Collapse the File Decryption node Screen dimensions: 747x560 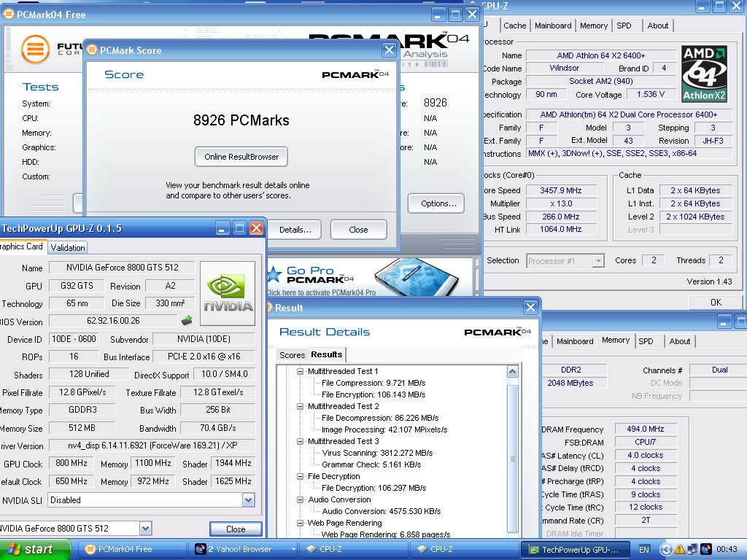click(x=300, y=476)
